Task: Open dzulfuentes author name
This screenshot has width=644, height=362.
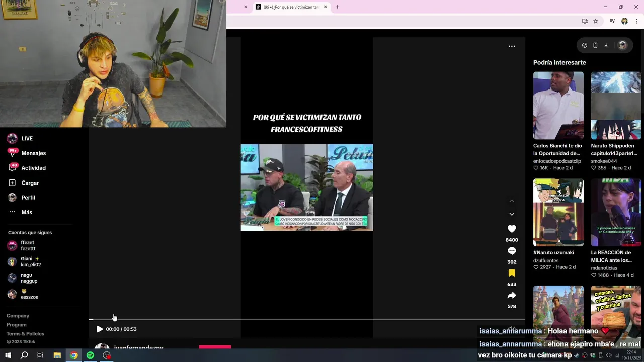Action: click(546, 260)
